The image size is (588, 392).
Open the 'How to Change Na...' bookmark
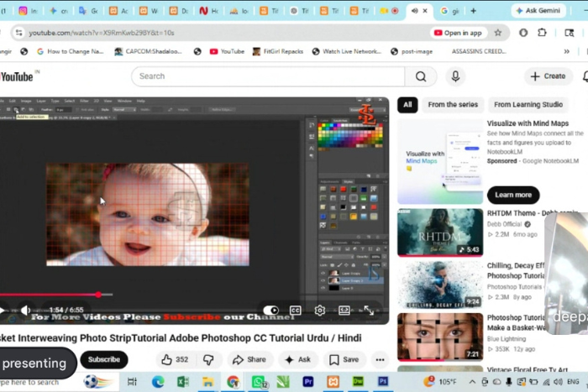[71, 51]
